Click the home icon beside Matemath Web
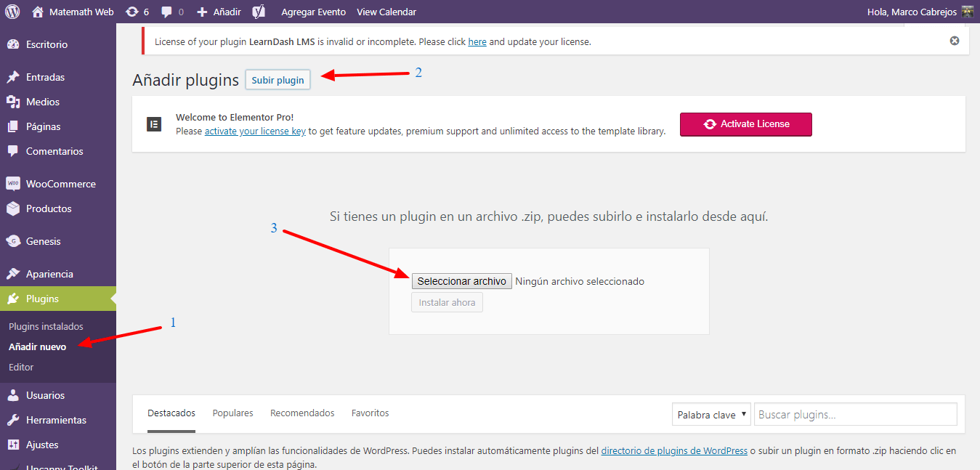The image size is (980, 470). point(38,12)
